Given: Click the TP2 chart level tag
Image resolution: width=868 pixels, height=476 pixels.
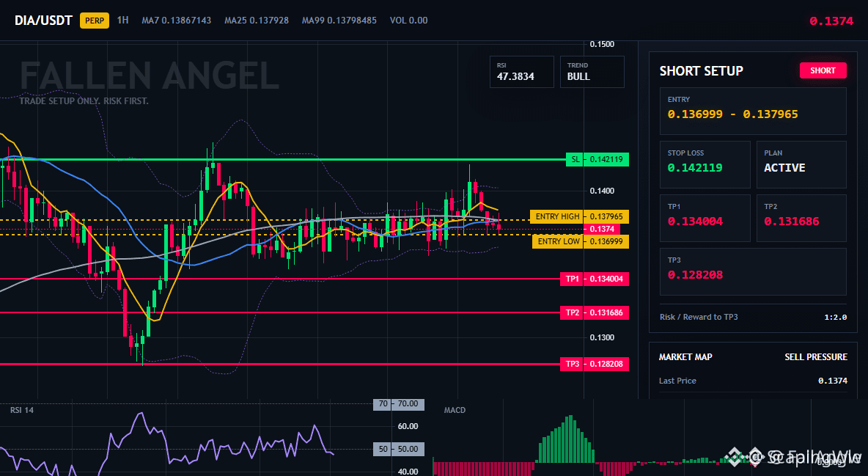Looking at the screenshot, I should [x=594, y=312].
